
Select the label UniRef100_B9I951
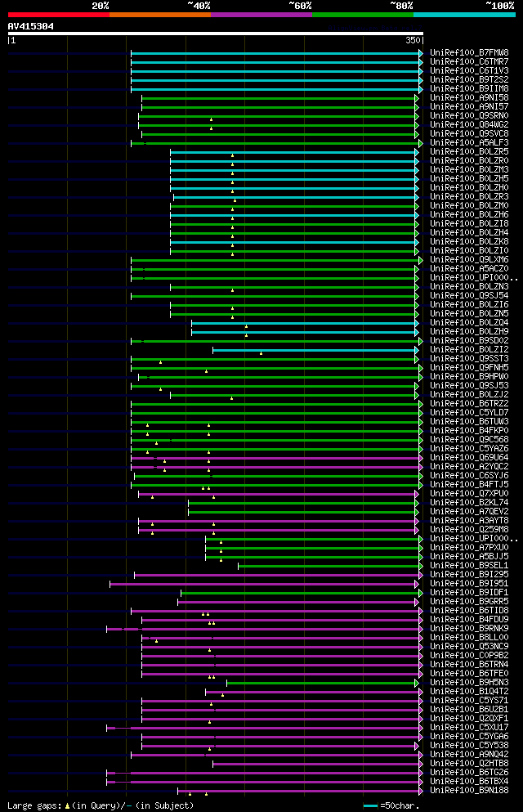tap(469, 584)
